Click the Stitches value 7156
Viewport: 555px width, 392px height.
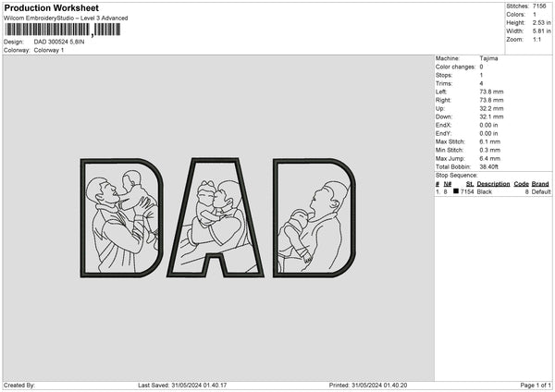[x=539, y=6]
